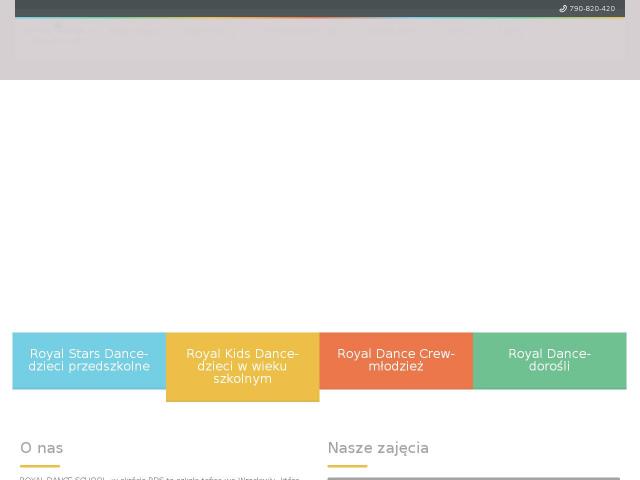The width and height of the screenshot is (640, 480).
Task: Open Royal Kids Dance school-age tile
Action: (243, 367)
